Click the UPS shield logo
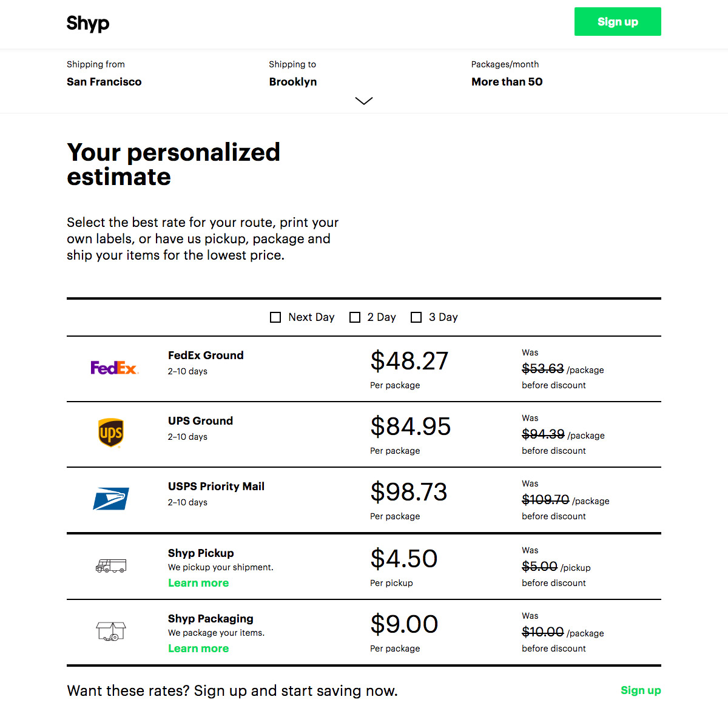728x728 pixels. coord(110,433)
